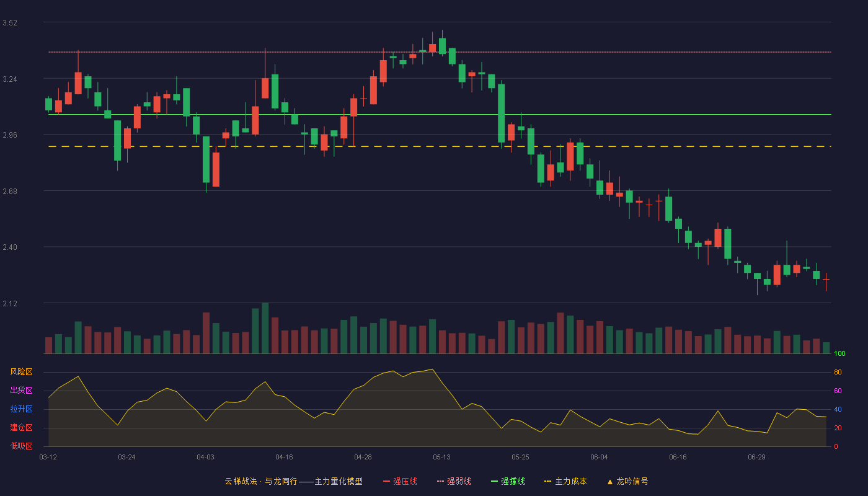Click the 3.52 price axis label

(10, 23)
